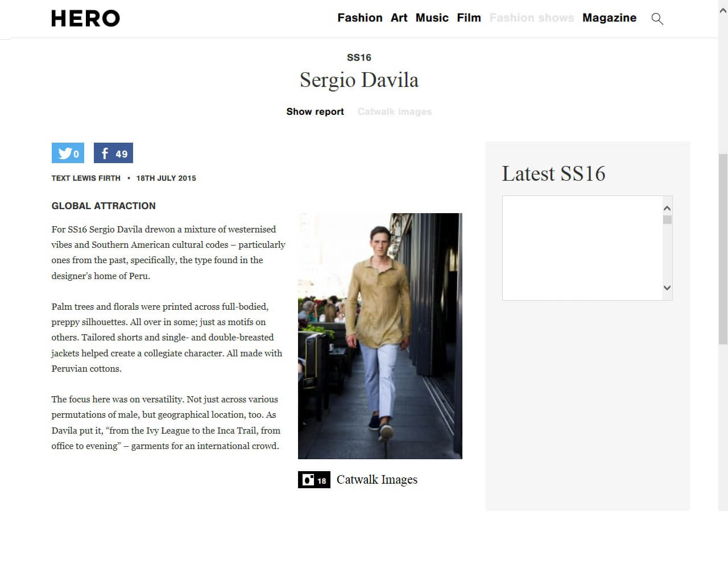This screenshot has height=582, width=728.
Task: Share on Facebook button showing 49
Action: click(x=113, y=153)
